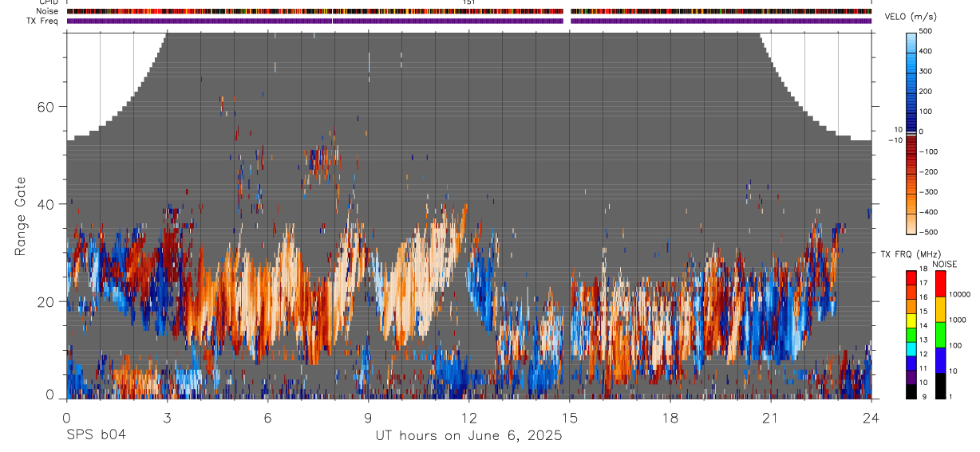This screenshot has height=452, width=980.
Task: Click the 15 UT hour tick label on time axis
Action: 570,417
